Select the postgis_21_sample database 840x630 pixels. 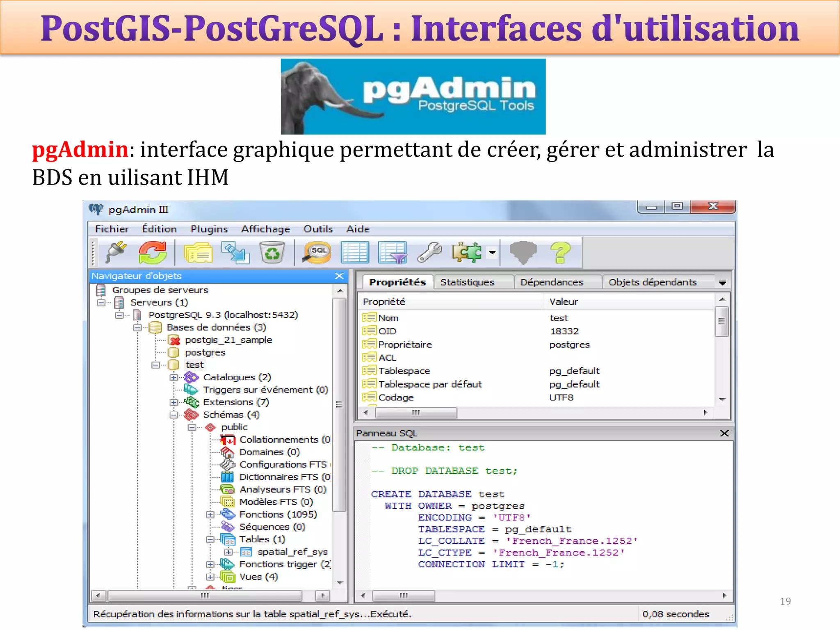(228, 340)
